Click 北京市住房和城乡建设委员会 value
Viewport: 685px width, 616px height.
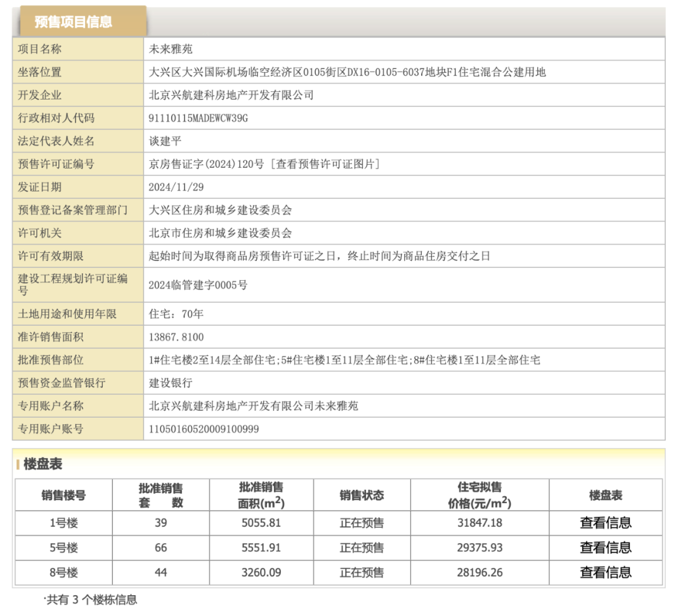coord(220,233)
